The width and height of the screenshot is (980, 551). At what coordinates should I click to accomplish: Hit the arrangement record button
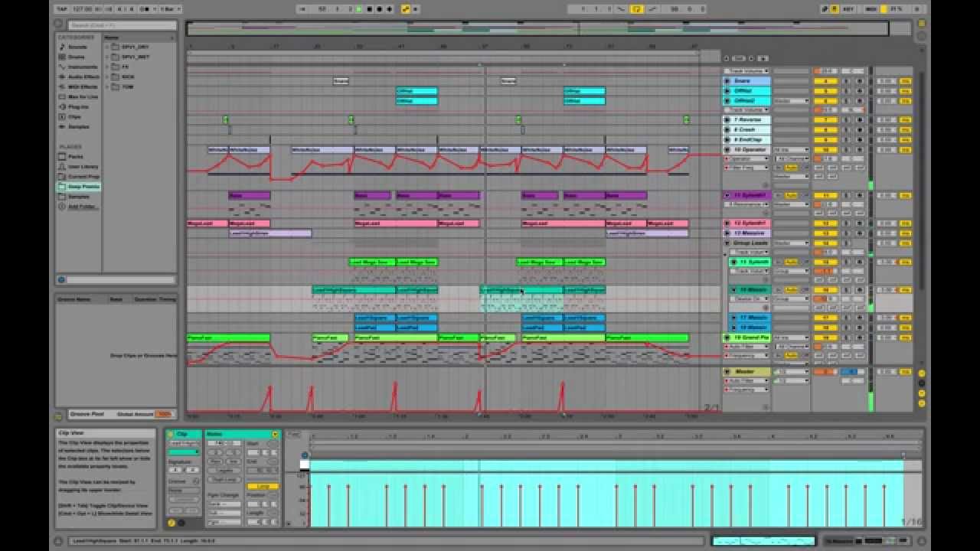point(380,9)
